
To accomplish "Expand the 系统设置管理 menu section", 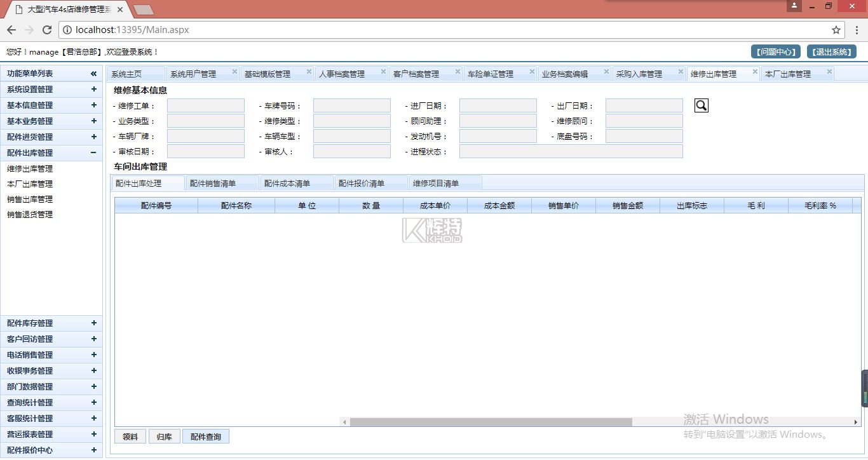I will pyautogui.click(x=93, y=90).
